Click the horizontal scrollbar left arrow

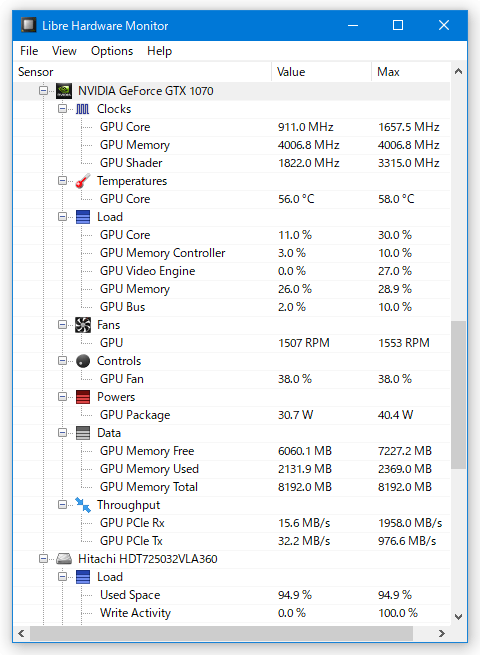pos(22,633)
